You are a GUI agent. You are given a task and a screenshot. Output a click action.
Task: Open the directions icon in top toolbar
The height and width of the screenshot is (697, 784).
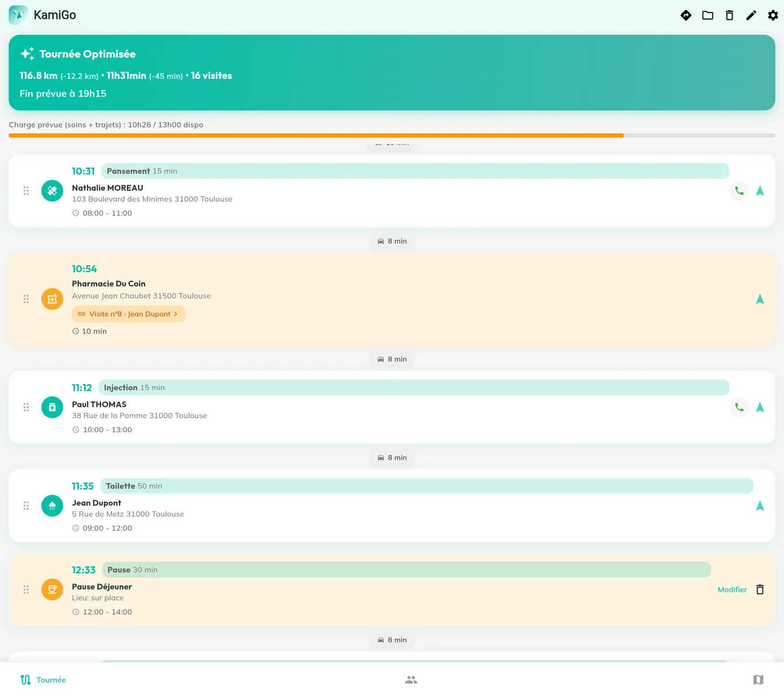click(686, 15)
